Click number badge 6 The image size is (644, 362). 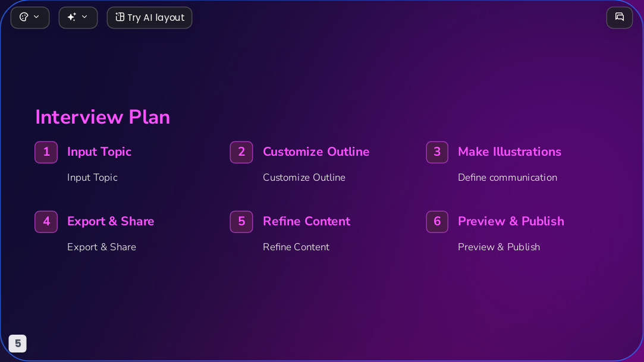tap(437, 222)
